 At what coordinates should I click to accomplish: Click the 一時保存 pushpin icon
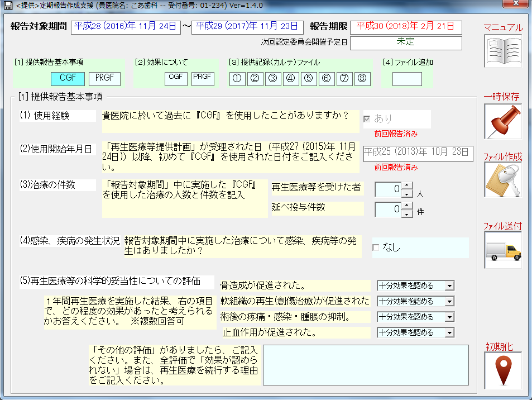pos(503,121)
